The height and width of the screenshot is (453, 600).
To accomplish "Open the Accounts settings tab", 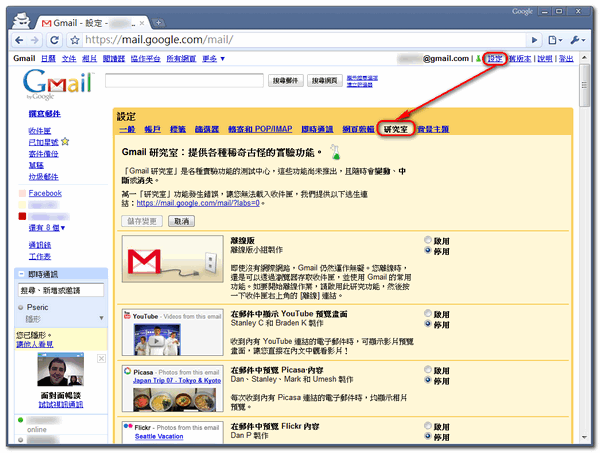I will coord(152,129).
